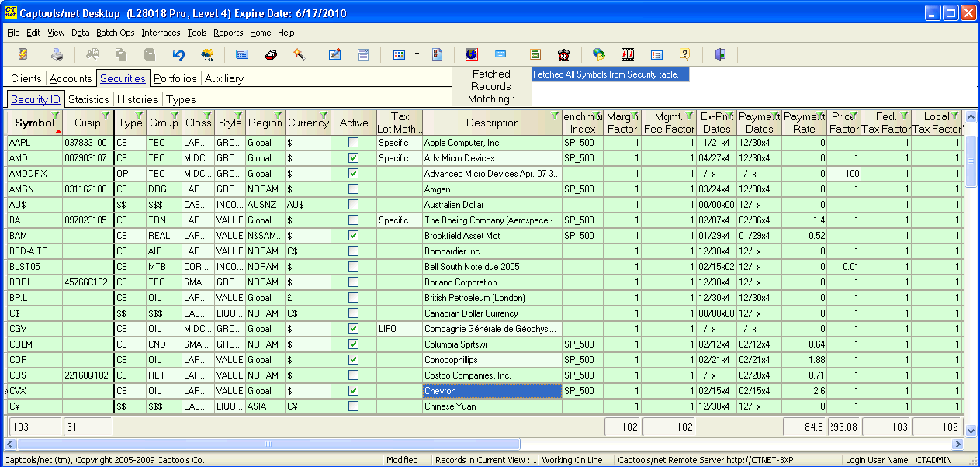Open the Help question mark icon
Screen dimensions: 980x467
tap(684, 54)
